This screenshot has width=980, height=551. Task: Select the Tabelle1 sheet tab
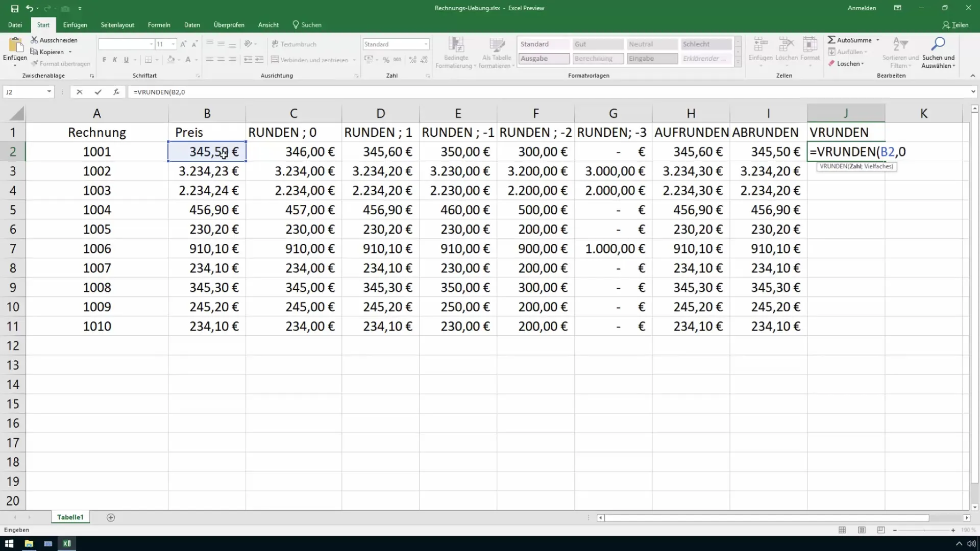click(x=70, y=517)
